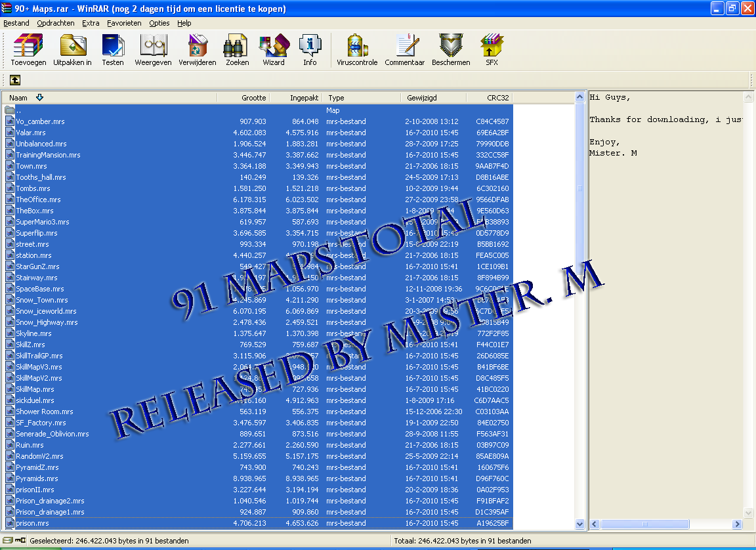Open the Favorieten menu
756x550 pixels.
[x=124, y=23]
